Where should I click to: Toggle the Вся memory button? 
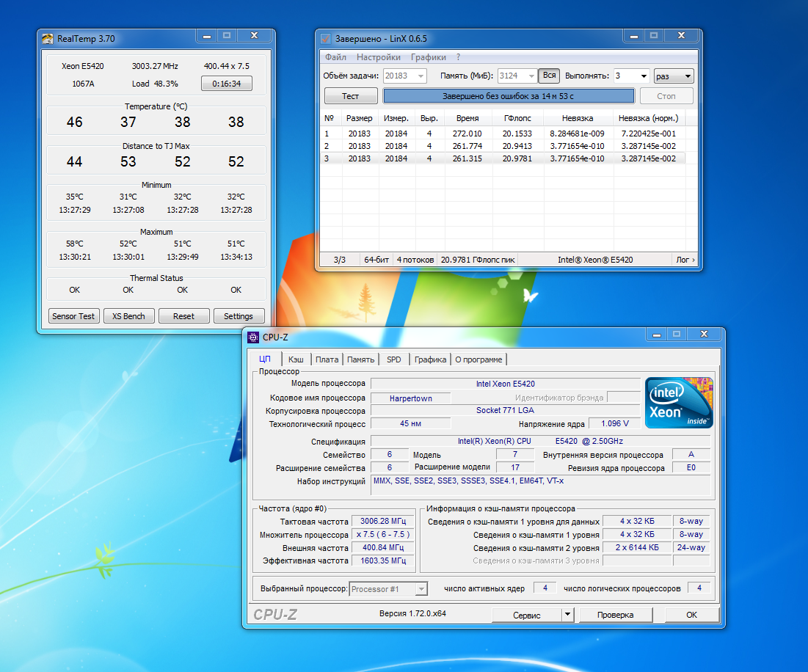click(550, 76)
